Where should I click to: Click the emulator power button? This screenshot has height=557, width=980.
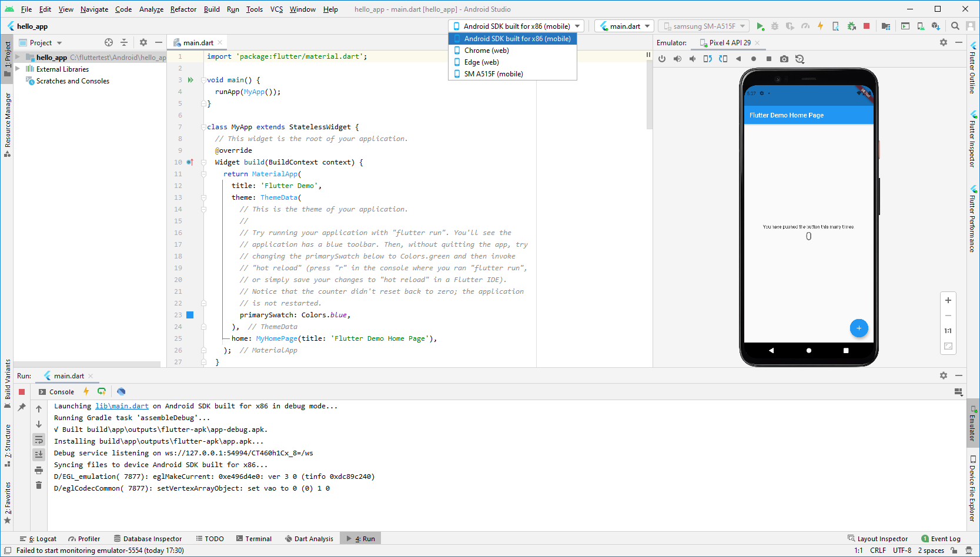(x=662, y=59)
